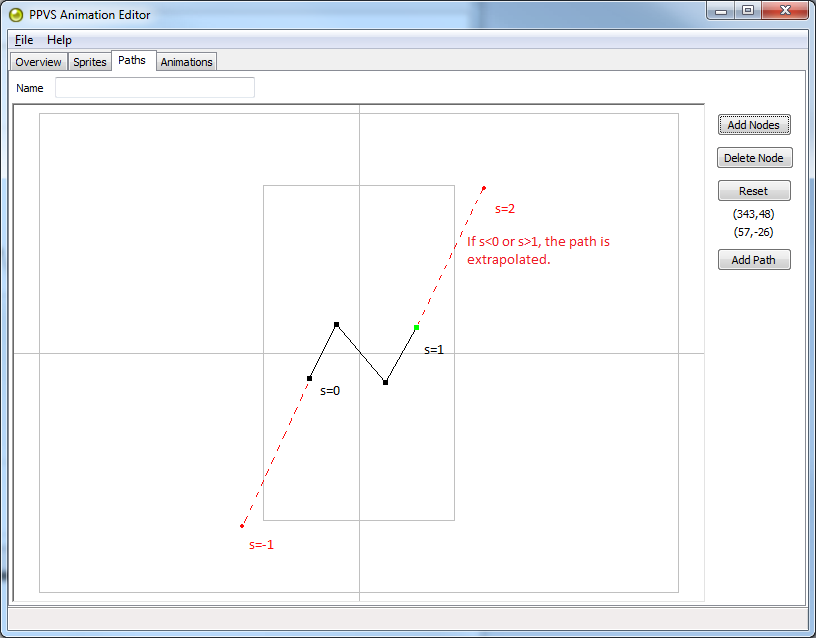Switch to the Animations tab
Image resolution: width=816 pixels, height=638 pixels.
tap(186, 62)
